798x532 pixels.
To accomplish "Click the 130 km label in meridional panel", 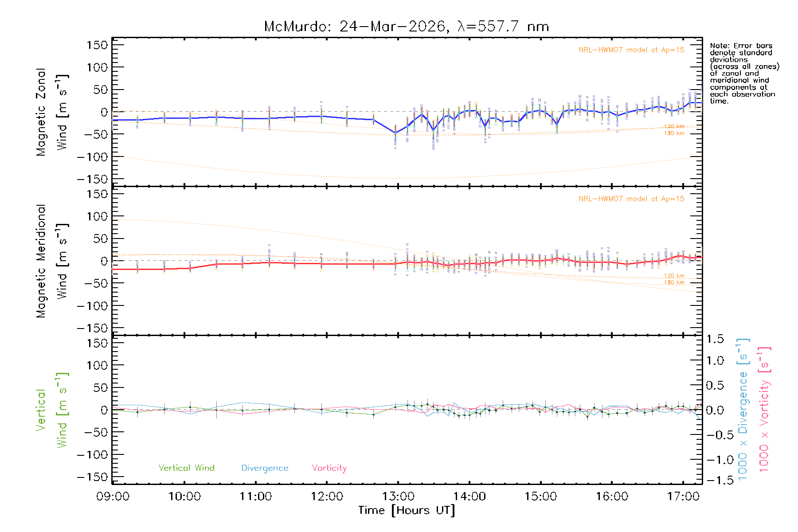I will (x=674, y=282).
